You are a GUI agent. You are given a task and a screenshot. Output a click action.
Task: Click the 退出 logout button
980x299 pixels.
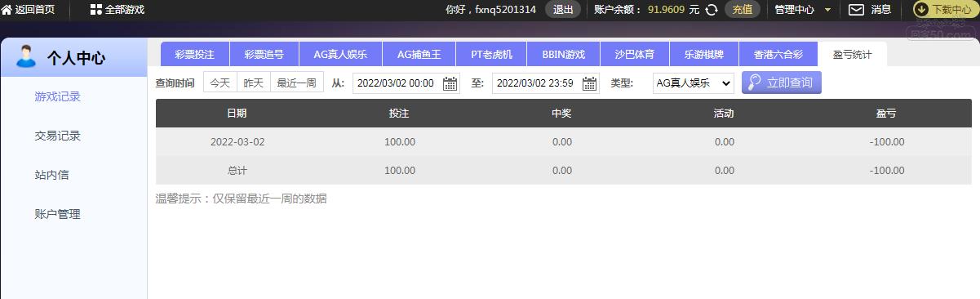(x=563, y=10)
